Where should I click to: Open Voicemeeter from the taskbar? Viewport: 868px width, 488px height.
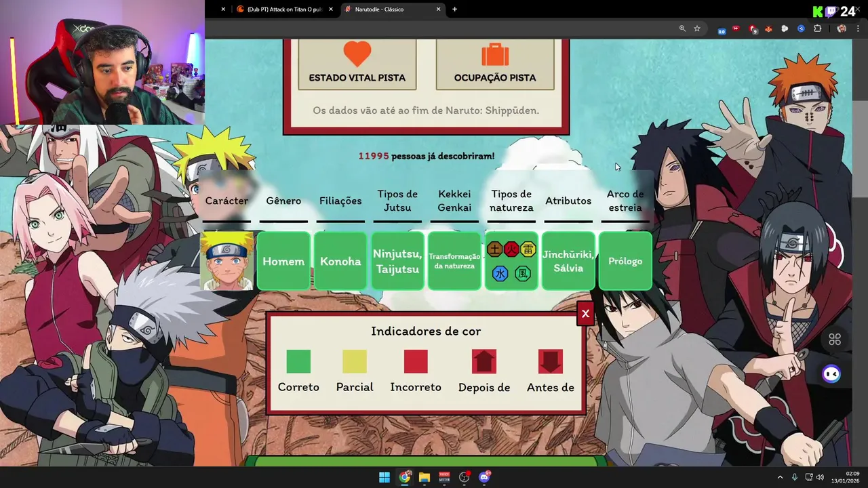[444, 477]
